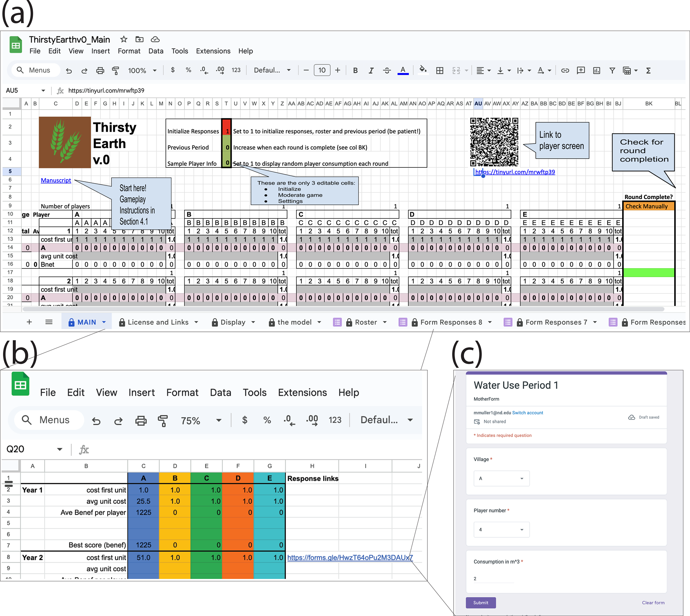Toggle italic formatting
Screen dimensions: 690x616
point(371,70)
